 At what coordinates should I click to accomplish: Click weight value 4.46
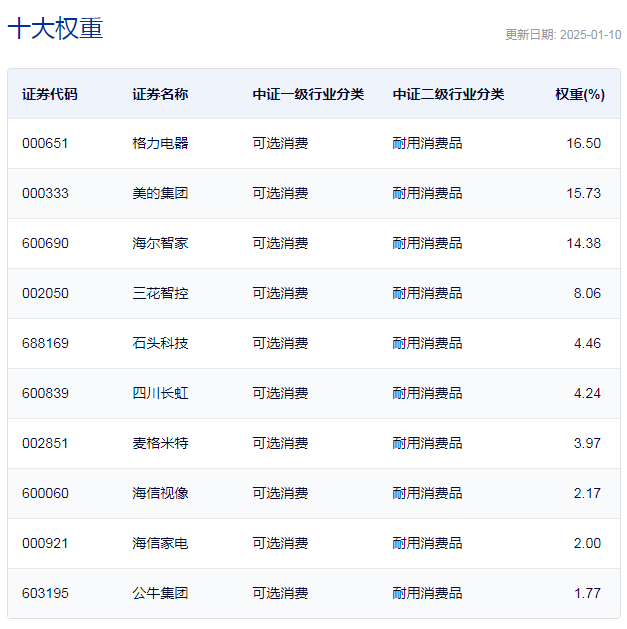point(587,343)
